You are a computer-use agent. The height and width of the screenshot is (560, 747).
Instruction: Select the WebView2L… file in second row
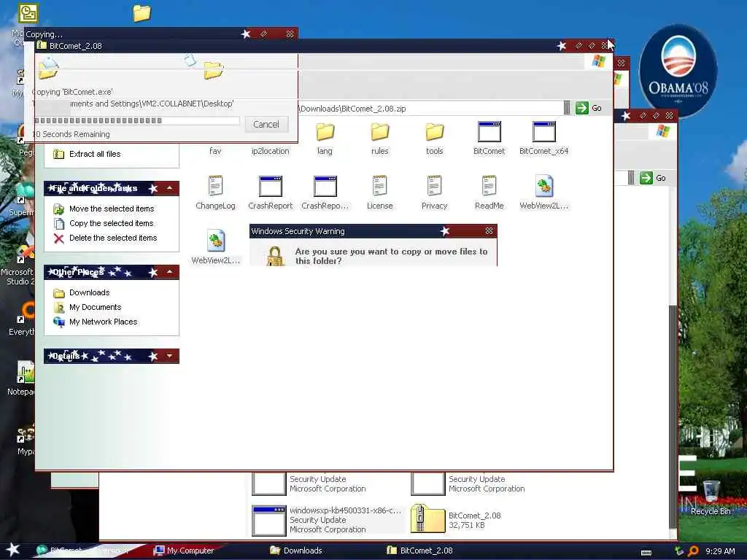544,192
